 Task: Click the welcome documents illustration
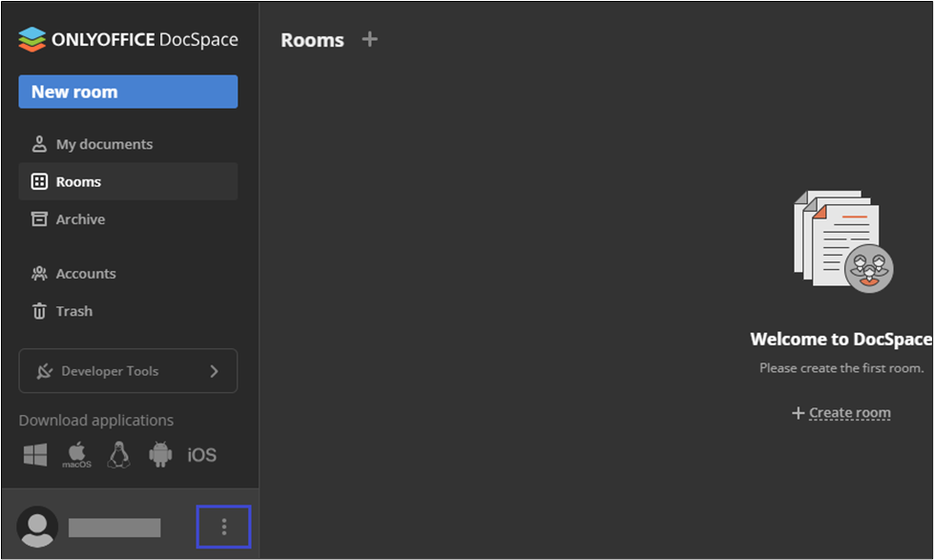click(842, 241)
